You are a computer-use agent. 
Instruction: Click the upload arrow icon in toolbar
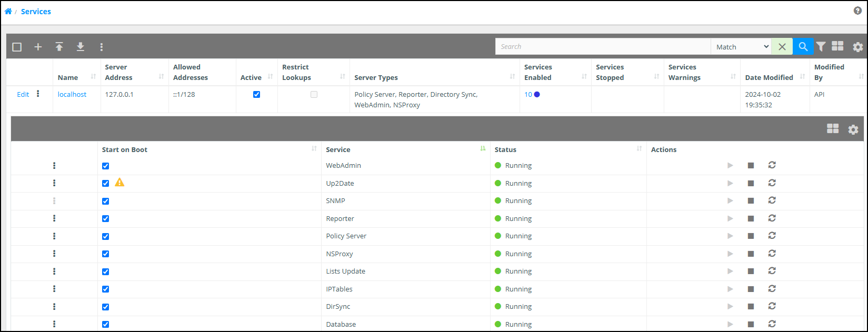[59, 47]
